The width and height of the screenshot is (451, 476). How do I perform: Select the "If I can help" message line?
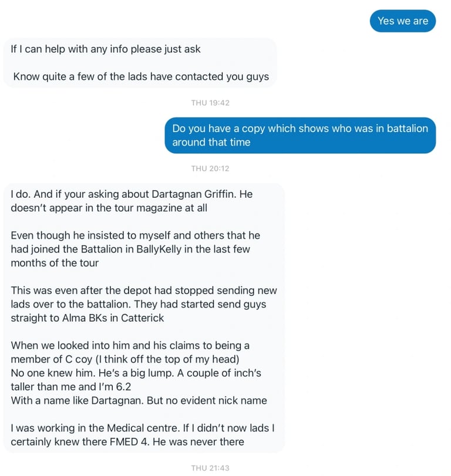[106, 49]
